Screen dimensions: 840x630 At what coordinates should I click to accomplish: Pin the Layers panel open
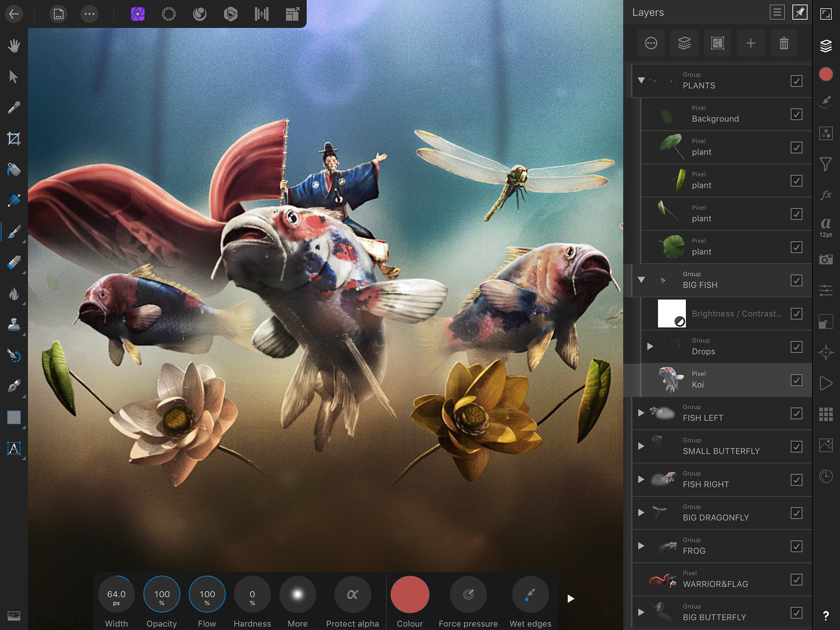pos(800,12)
